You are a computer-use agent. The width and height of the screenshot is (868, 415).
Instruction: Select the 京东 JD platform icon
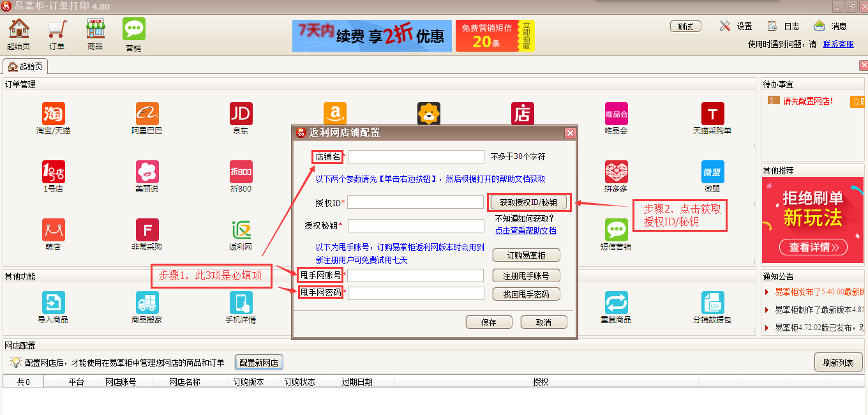[241, 114]
